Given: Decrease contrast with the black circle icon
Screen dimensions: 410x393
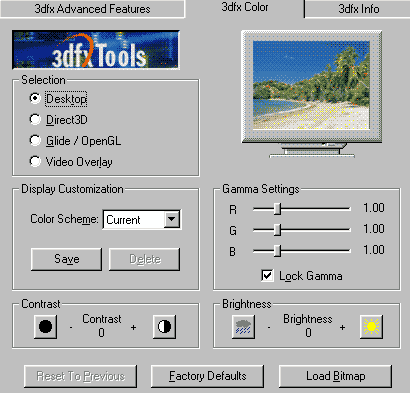Looking at the screenshot, I should click(x=45, y=327).
